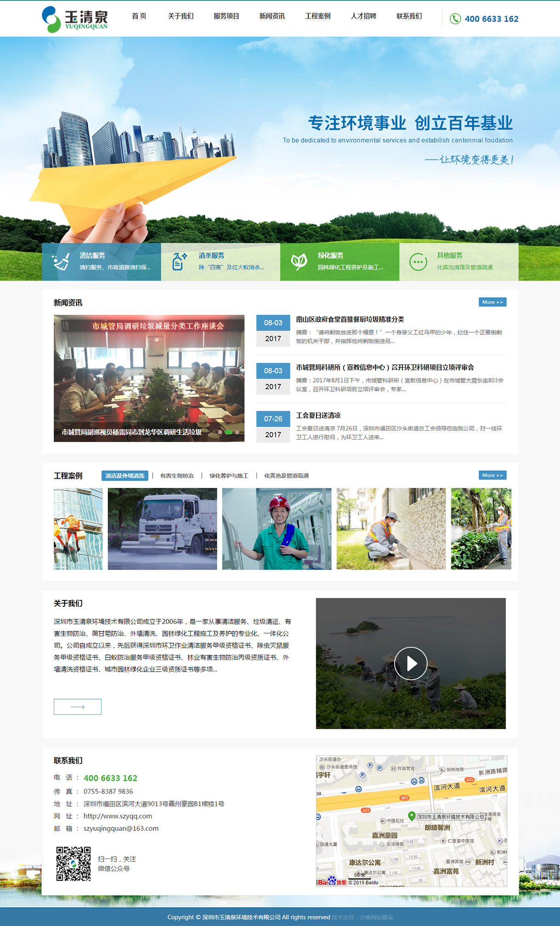Switch to the 有害生物防治 tab
The height and width of the screenshot is (926, 560).
[x=177, y=476]
